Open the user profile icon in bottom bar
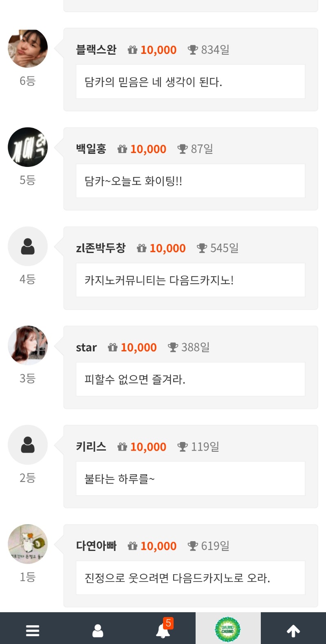This screenshot has height=644, width=326. [98, 631]
